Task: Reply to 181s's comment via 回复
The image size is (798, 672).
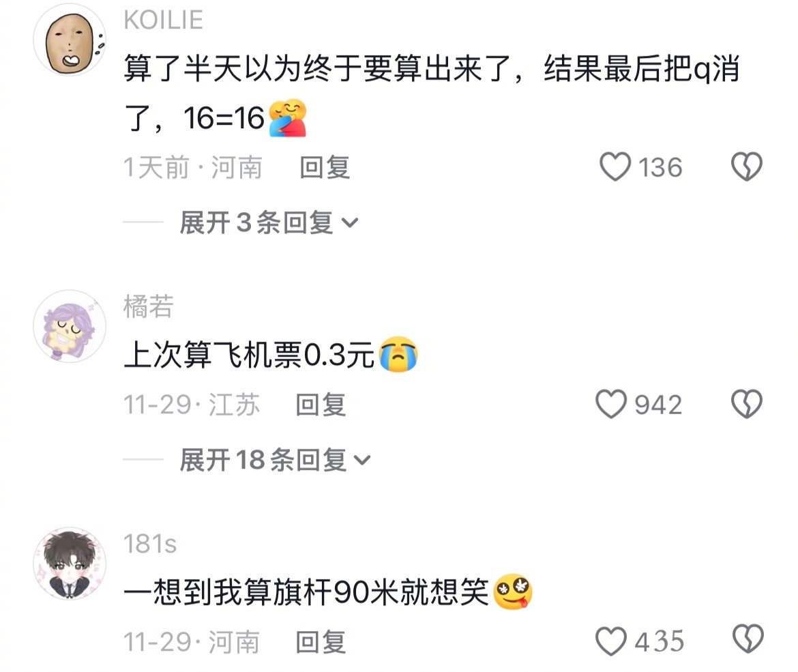Action: [x=321, y=642]
